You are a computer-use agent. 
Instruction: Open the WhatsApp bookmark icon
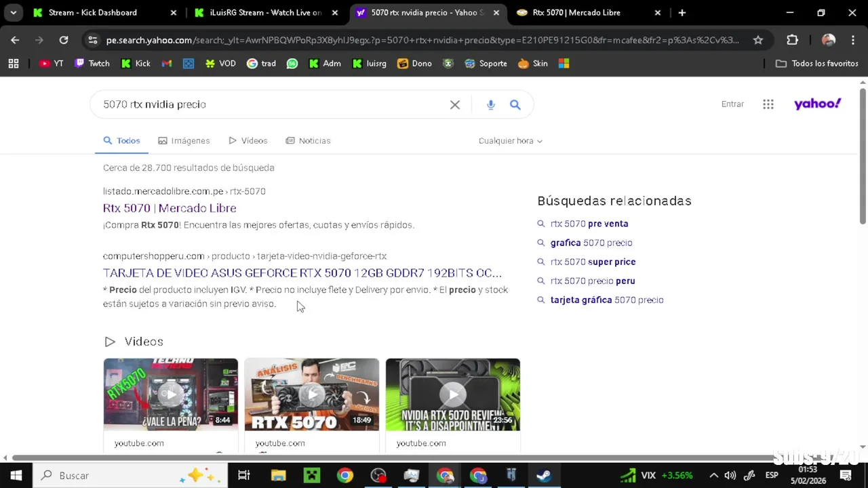(x=292, y=63)
